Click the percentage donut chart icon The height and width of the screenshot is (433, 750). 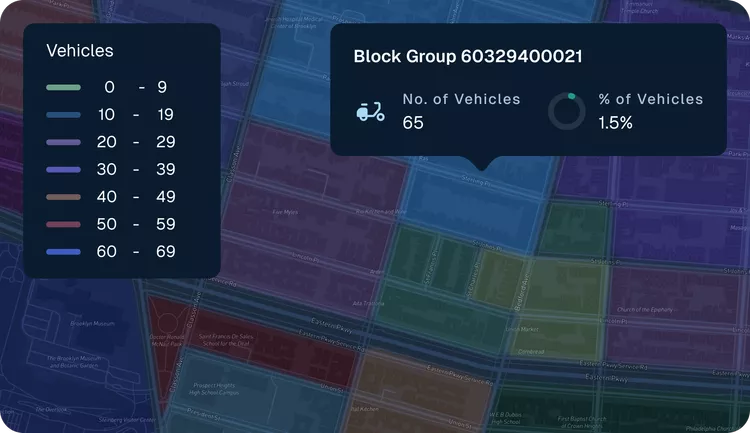pyautogui.click(x=567, y=111)
